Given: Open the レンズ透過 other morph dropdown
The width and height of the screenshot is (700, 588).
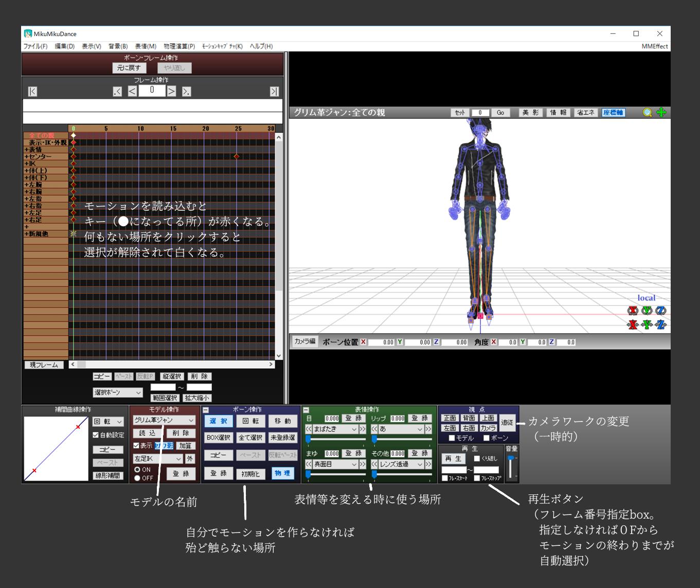Looking at the screenshot, I should tap(401, 464).
